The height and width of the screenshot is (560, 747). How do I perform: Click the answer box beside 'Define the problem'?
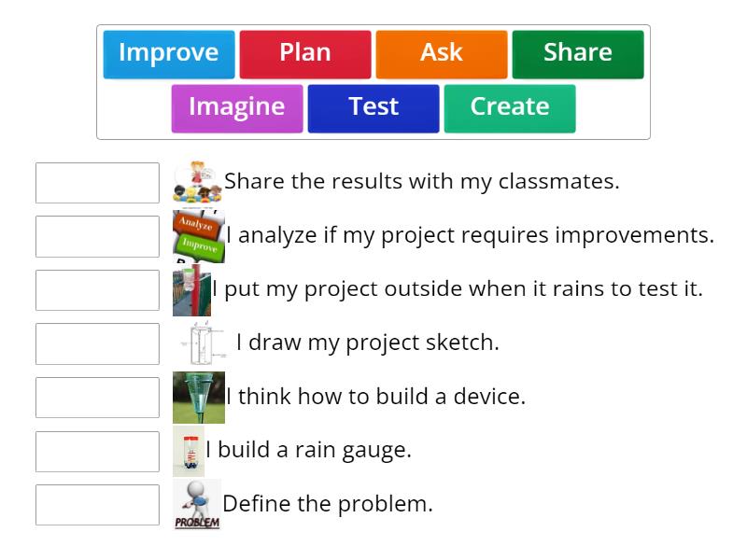97,504
